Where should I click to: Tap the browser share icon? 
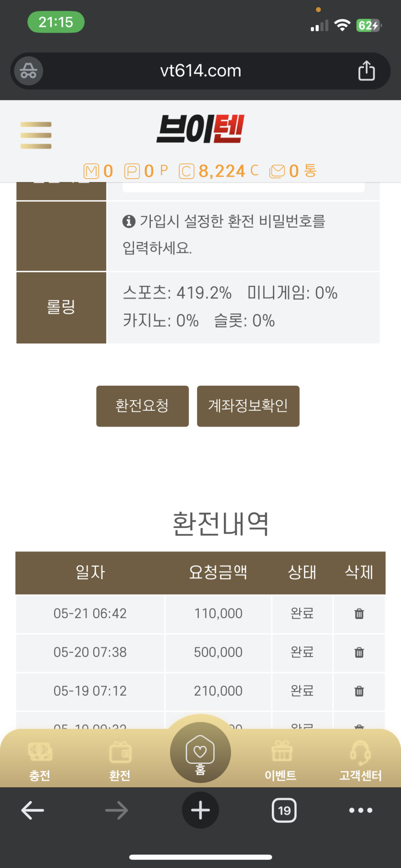[366, 71]
